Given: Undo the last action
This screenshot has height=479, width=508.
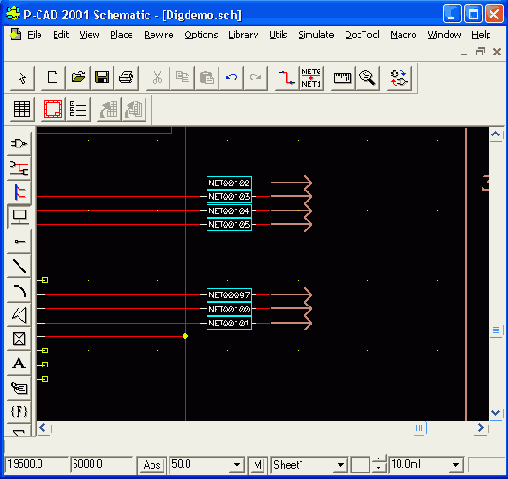Looking at the screenshot, I should (231, 78).
